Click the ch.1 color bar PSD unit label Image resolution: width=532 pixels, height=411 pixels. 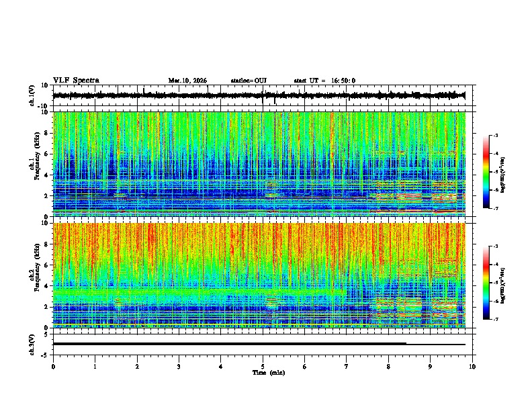[503, 175]
